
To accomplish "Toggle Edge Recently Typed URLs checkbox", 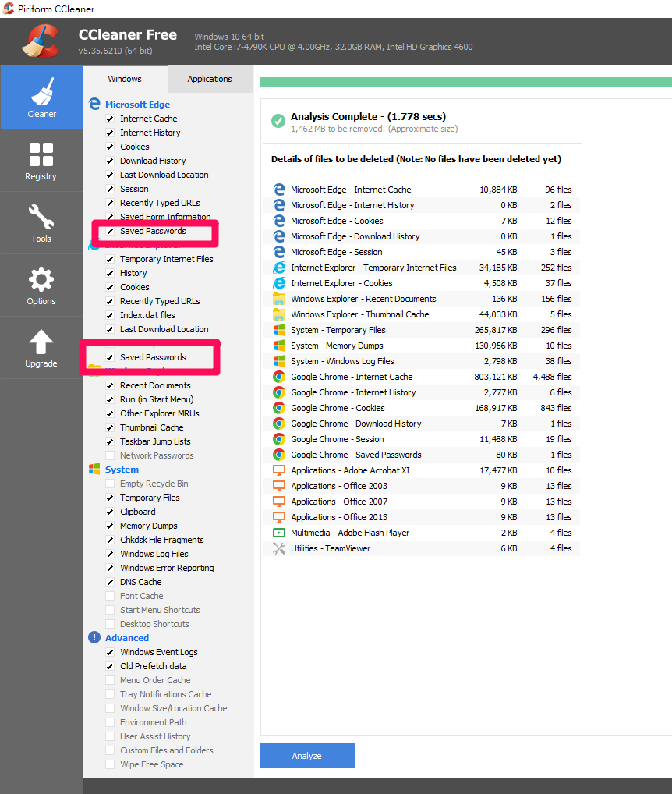I will pyautogui.click(x=110, y=203).
